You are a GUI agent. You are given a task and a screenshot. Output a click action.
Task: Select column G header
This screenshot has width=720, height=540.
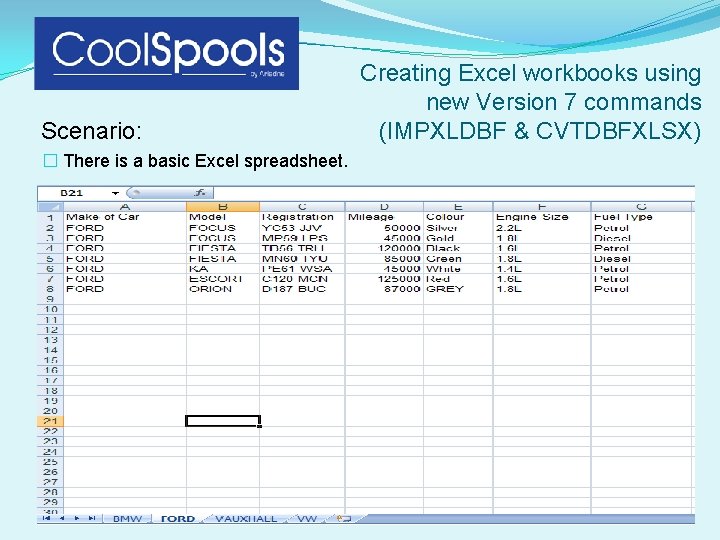(641, 207)
